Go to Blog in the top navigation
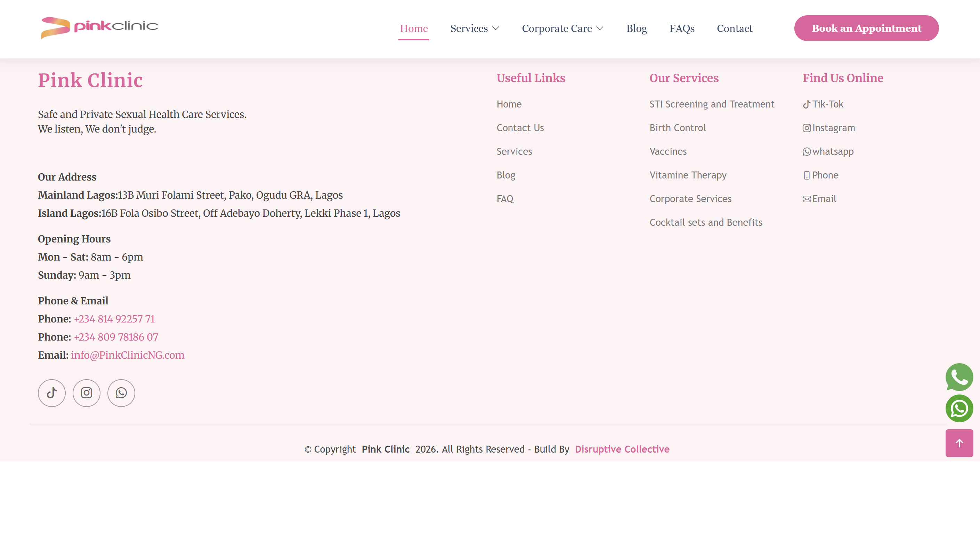 coord(636,29)
